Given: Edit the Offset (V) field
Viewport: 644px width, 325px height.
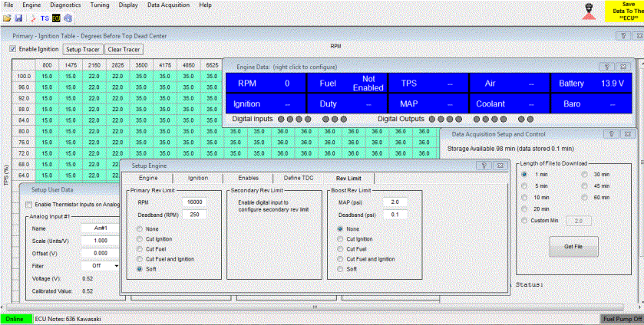Looking at the screenshot, I should pos(101,253).
